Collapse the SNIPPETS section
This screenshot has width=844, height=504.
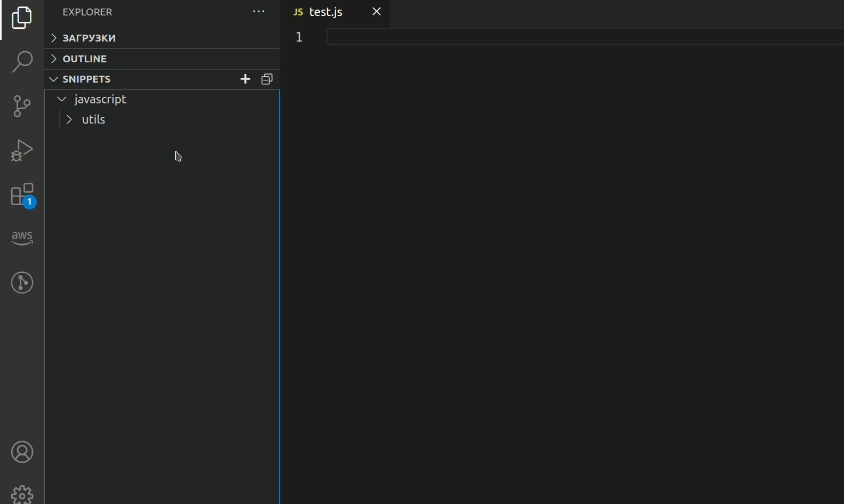coord(86,79)
